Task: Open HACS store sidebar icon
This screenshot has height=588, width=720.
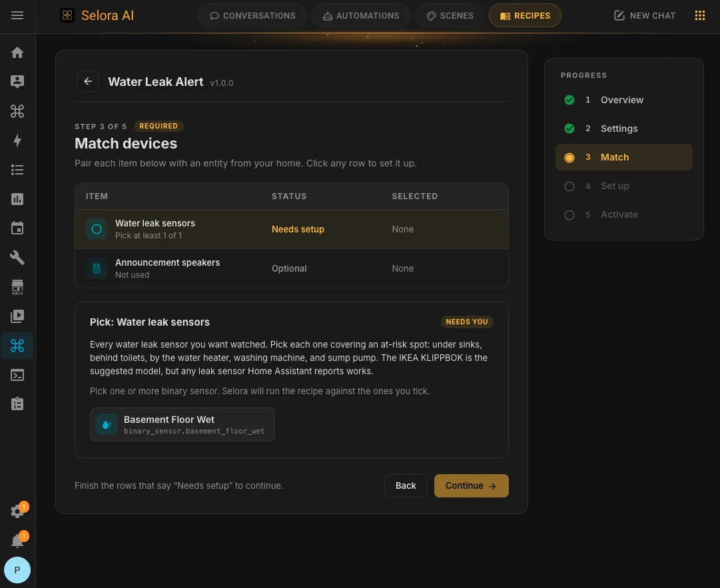Action: 17,287
